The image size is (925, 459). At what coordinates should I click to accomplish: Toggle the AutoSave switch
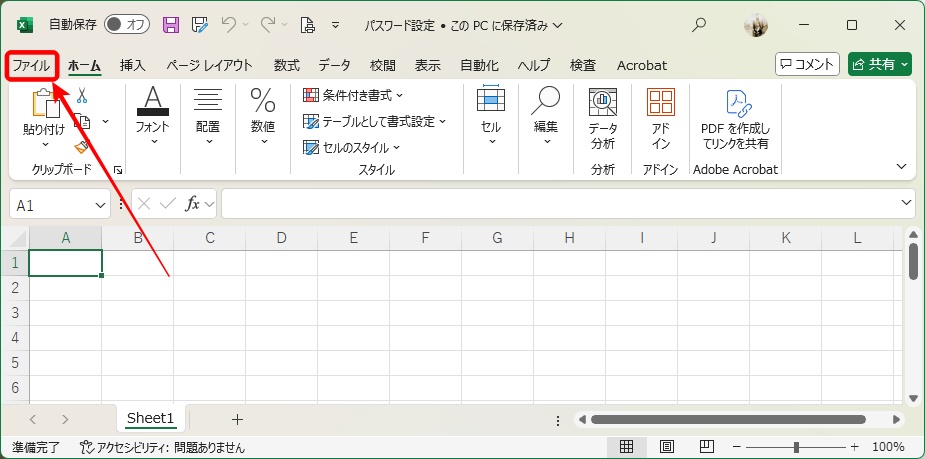(x=127, y=24)
